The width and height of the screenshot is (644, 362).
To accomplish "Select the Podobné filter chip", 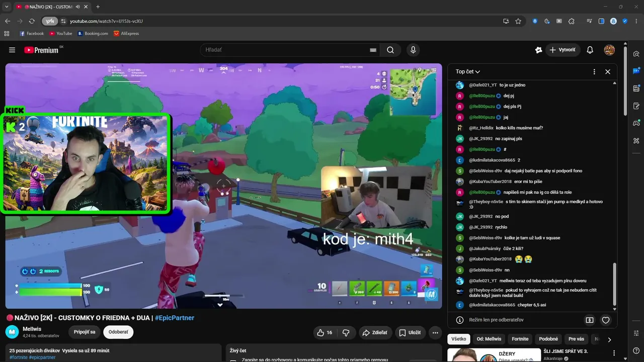I will click(x=548, y=339).
